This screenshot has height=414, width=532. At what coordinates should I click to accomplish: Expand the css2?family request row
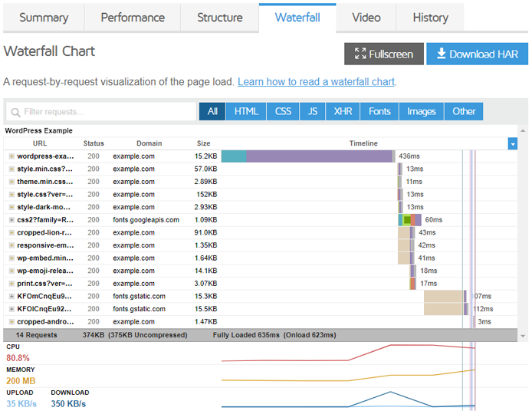pos(11,220)
